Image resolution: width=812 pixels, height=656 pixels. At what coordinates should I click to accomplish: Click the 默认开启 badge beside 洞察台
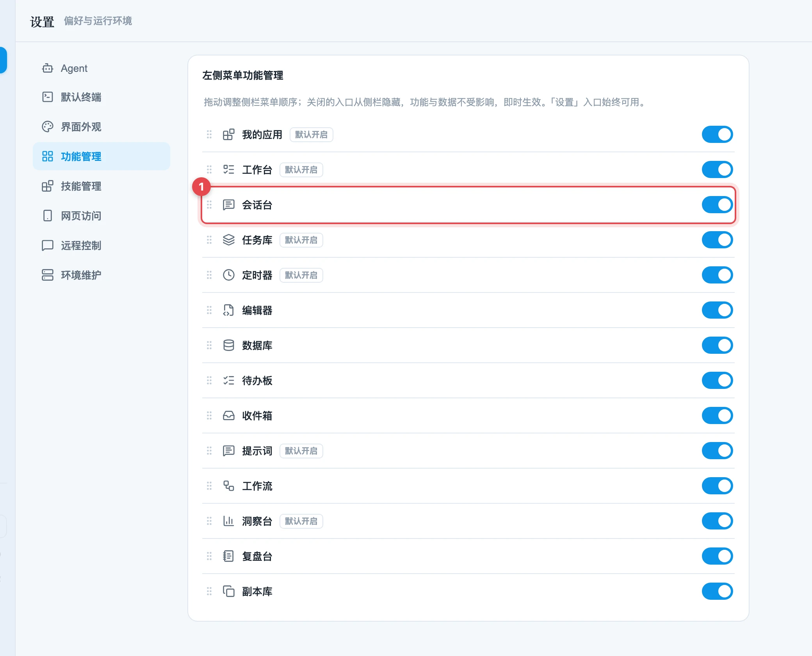tap(301, 521)
